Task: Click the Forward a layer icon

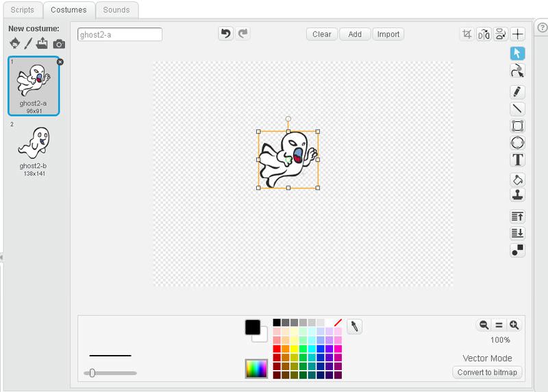Action: pos(517,217)
